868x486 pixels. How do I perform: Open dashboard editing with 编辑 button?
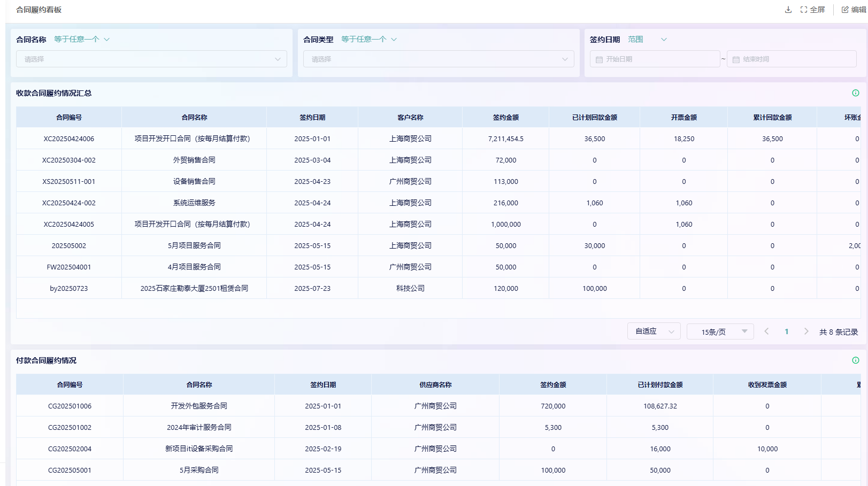click(x=855, y=10)
